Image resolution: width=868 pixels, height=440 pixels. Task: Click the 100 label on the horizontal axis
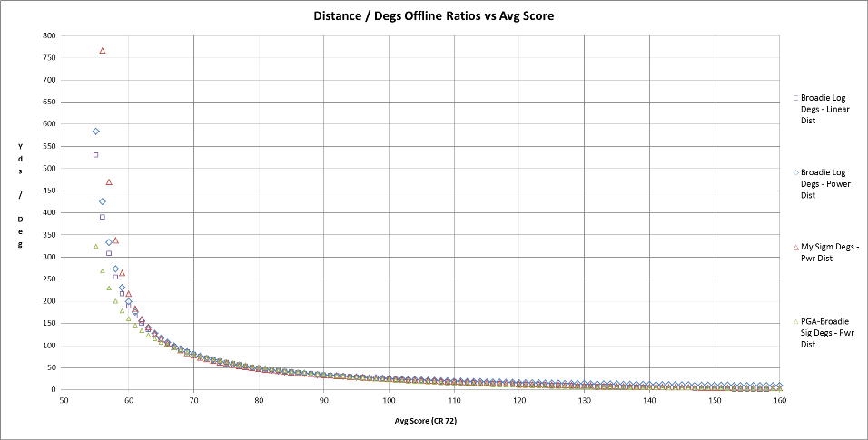(389, 400)
